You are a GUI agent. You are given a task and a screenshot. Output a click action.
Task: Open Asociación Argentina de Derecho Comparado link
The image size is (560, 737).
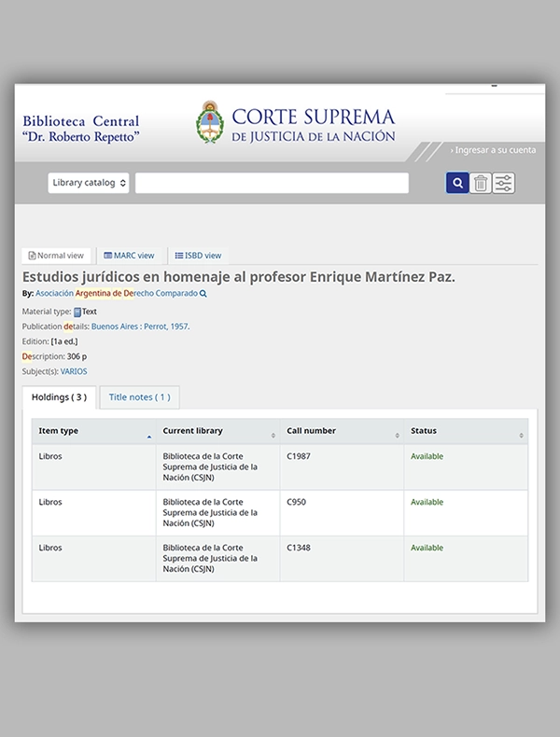(117, 293)
